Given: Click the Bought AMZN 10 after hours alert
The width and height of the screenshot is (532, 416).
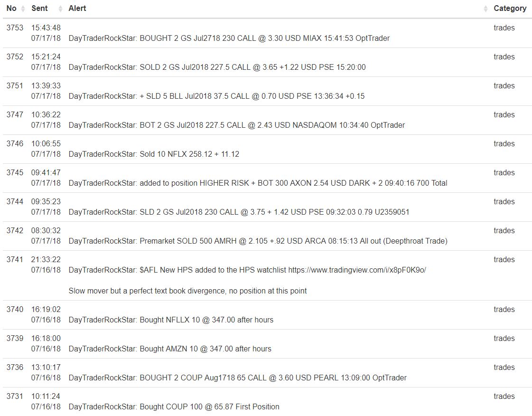Looking at the screenshot, I should [x=170, y=349].
